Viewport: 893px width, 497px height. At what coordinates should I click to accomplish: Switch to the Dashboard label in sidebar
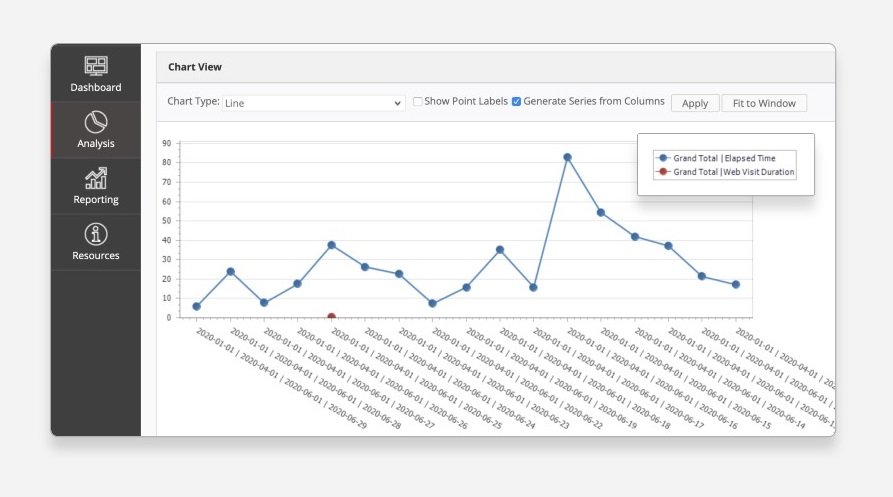point(96,88)
